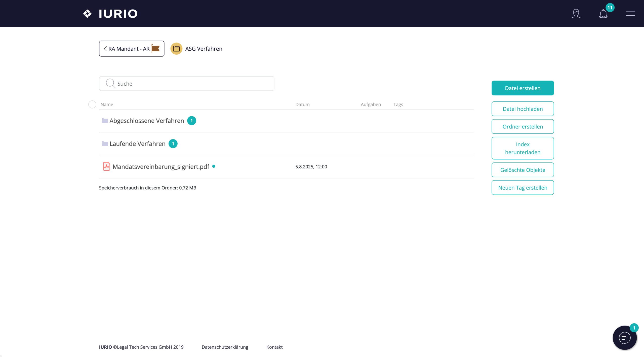The width and height of the screenshot is (644, 357).
Task: Click the Laufende Verfahren folder icon
Action: [105, 144]
